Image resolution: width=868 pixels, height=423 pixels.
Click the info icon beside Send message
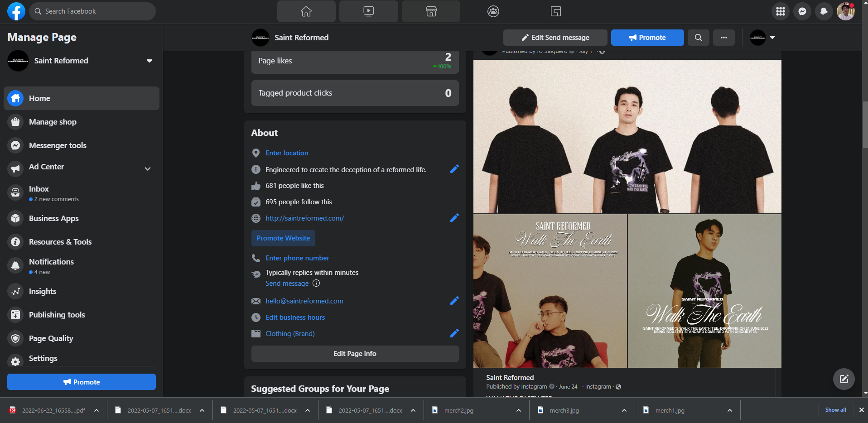pos(316,283)
